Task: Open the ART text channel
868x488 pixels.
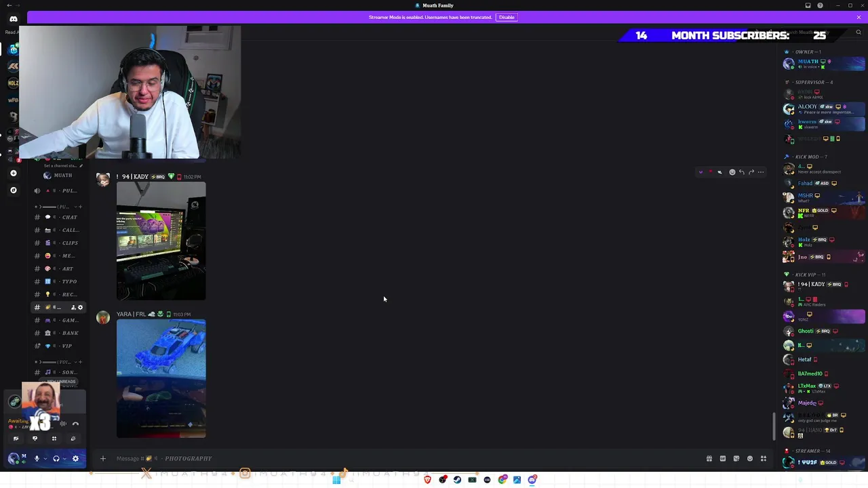Action: point(59,268)
